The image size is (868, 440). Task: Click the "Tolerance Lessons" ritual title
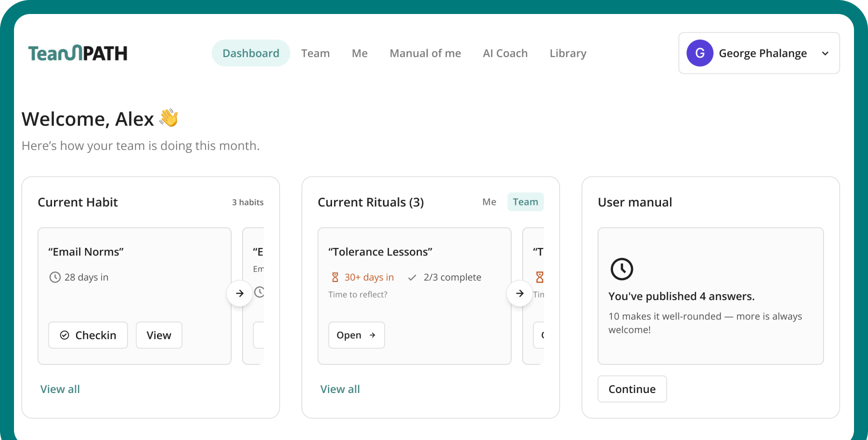pos(380,252)
